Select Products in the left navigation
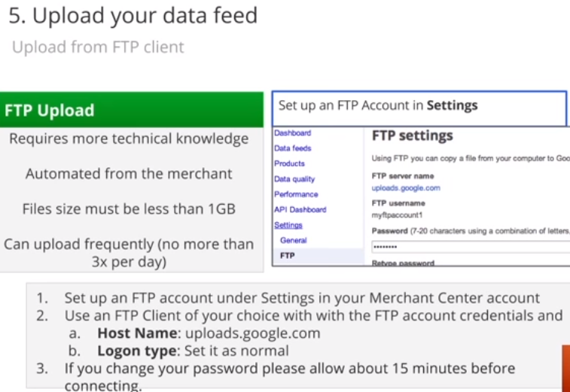The image size is (570, 392). (x=289, y=163)
